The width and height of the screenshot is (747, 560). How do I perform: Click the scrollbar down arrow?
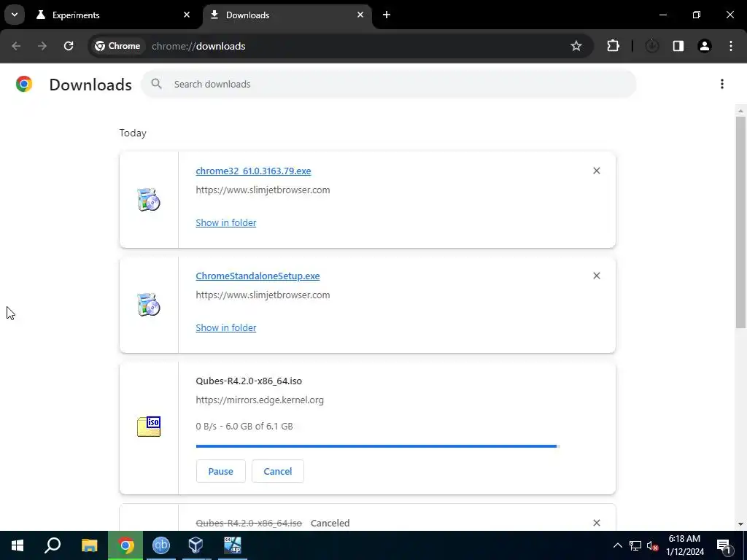740,524
